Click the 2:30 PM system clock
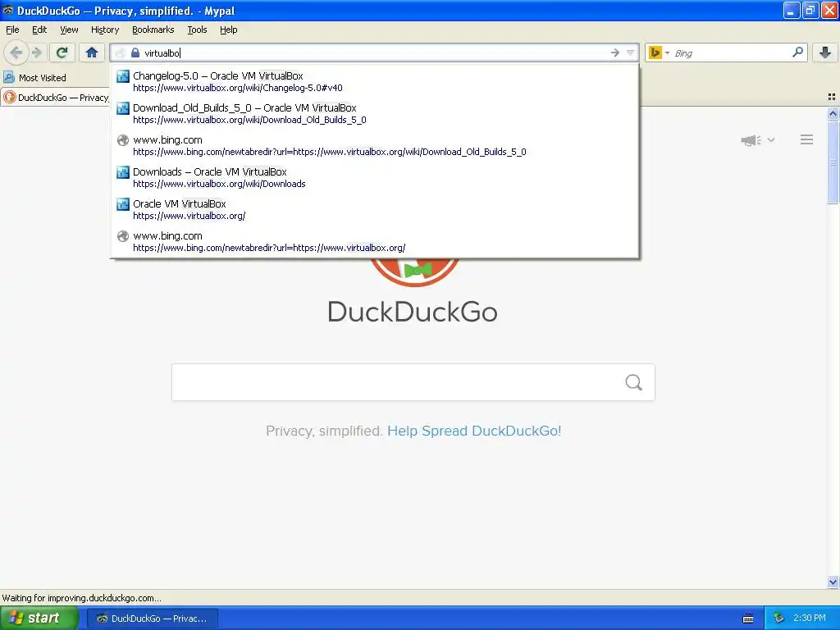Viewport: 840px width, 630px height. coord(809,618)
